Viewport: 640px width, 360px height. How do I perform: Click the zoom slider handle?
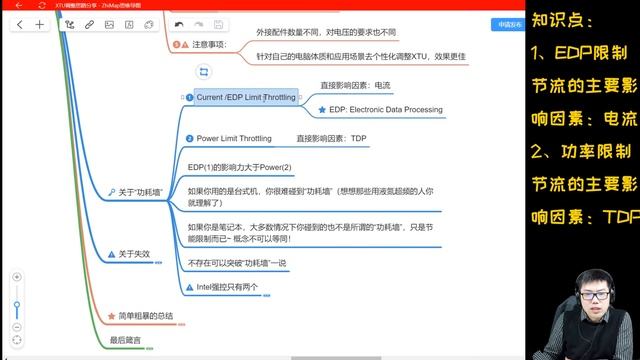[x=17, y=305]
